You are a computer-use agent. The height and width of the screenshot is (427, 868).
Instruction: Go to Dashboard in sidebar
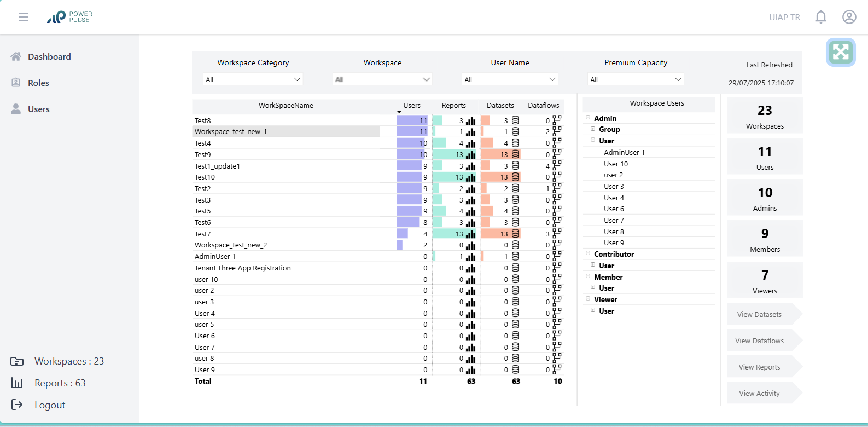[x=49, y=56]
